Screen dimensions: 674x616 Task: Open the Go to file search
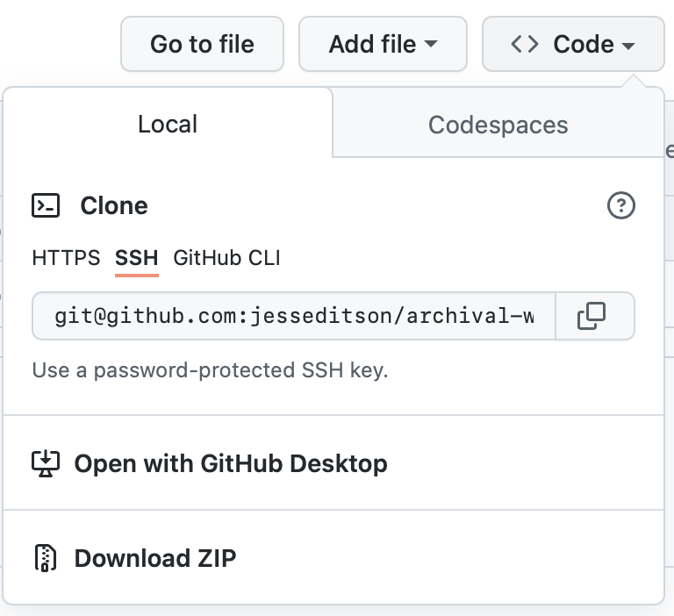pos(202,44)
